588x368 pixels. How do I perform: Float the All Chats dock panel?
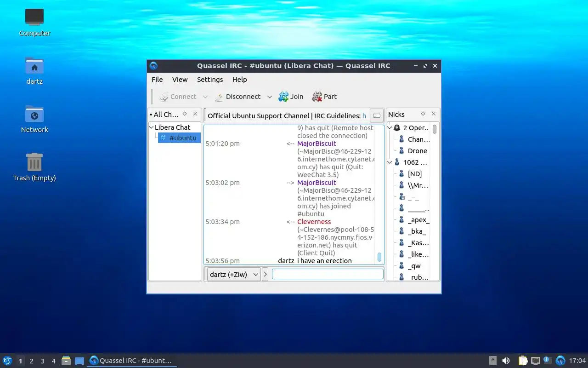[185, 114]
